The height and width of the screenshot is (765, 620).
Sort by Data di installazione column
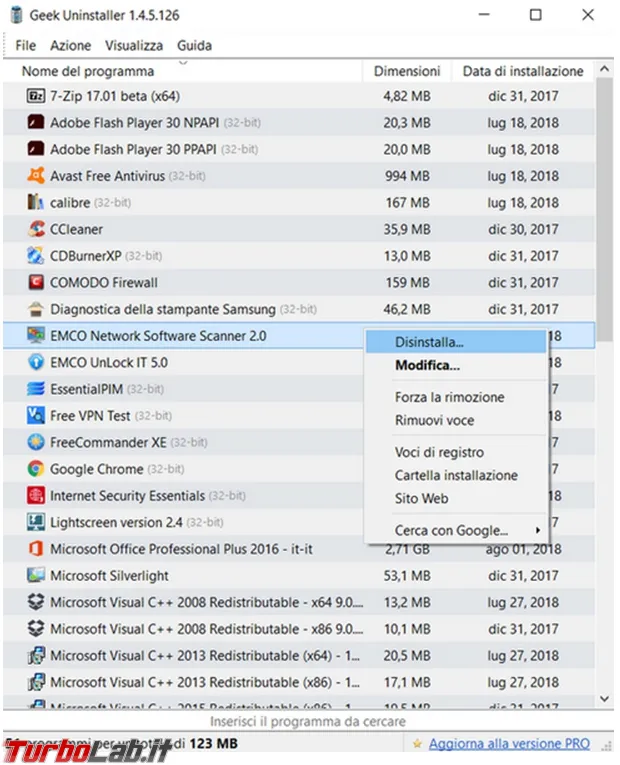523,71
